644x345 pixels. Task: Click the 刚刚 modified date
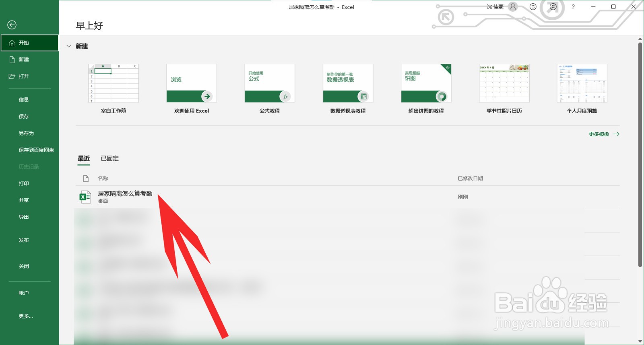click(x=463, y=197)
